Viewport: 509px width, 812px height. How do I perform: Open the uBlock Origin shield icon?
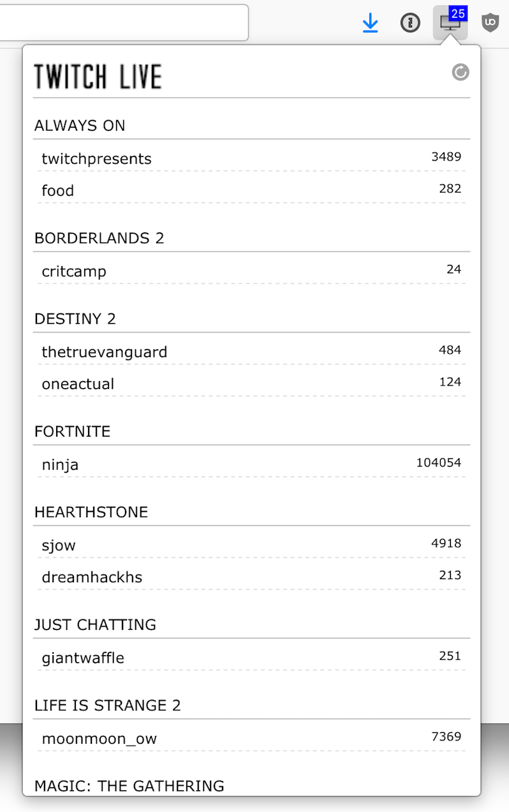tap(490, 23)
